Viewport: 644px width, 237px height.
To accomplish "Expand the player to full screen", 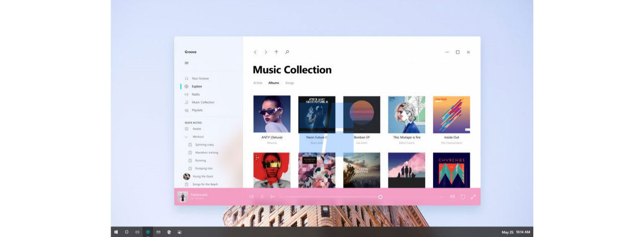I will tap(473, 197).
